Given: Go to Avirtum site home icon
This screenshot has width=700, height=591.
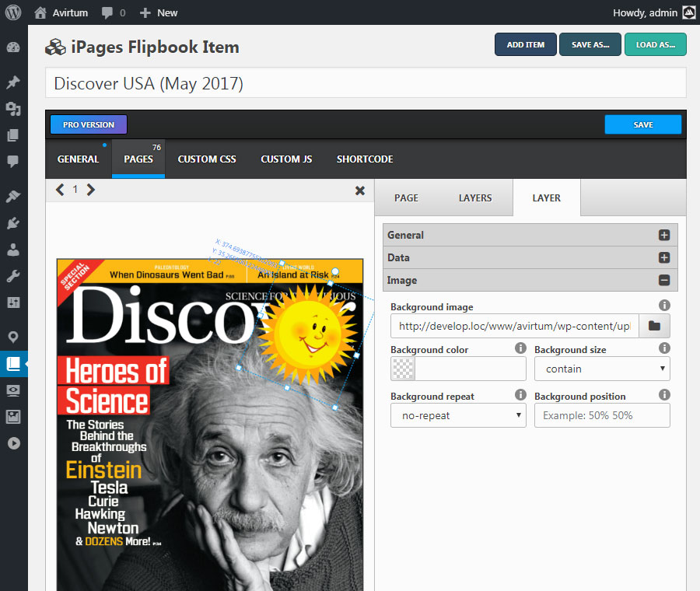Looking at the screenshot, I should (x=40, y=12).
